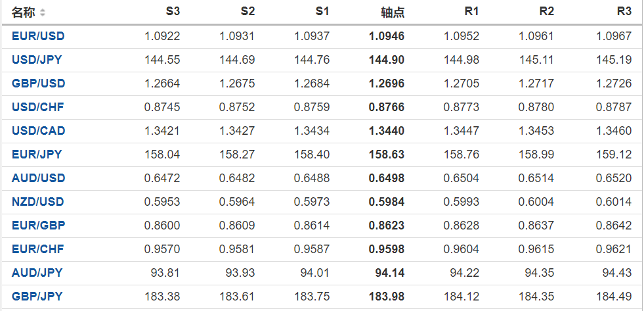Image resolution: width=644 pixels, height=311 pixels.
Task: Select the AUD/JPY pair link
Action: (x=37, y=273)
